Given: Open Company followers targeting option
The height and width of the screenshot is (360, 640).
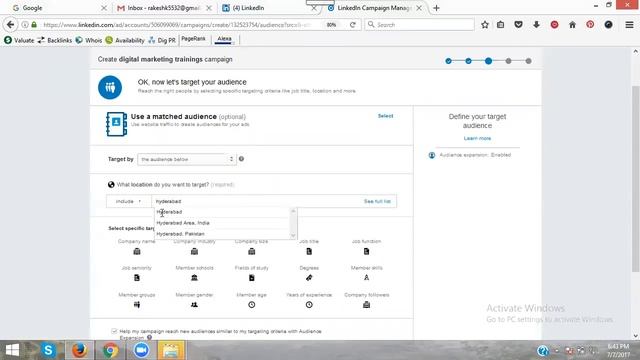Looking at the screenshot, I should tap(367, 300).
